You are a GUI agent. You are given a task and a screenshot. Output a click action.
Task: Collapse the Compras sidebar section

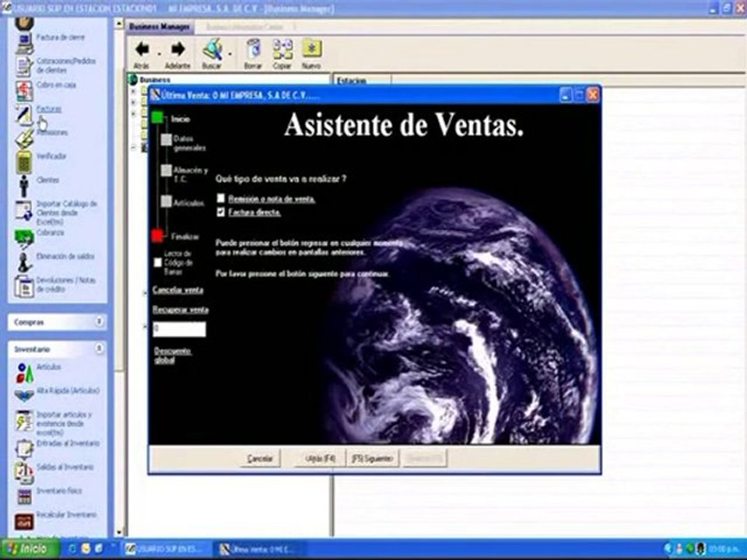[x=99, y=322]
